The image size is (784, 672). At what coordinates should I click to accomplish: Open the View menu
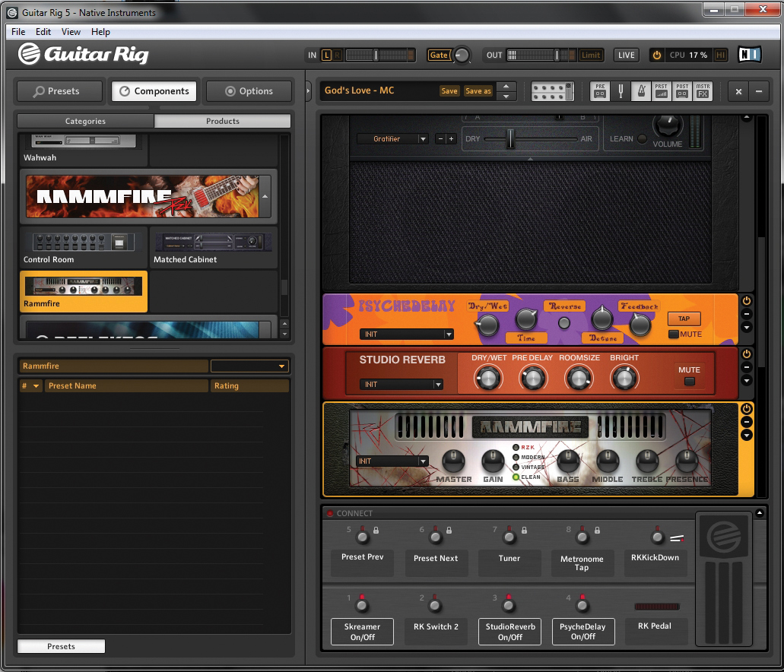pos(71,32)
